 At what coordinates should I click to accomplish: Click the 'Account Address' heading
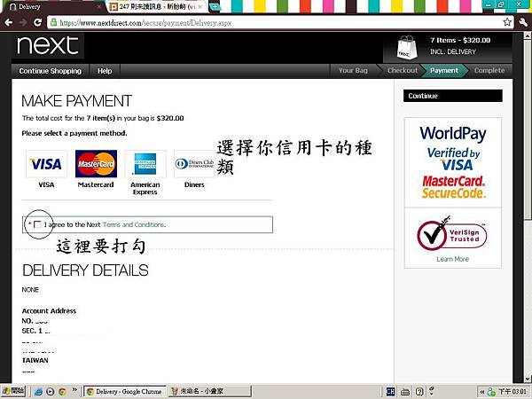tap(49, 311)
